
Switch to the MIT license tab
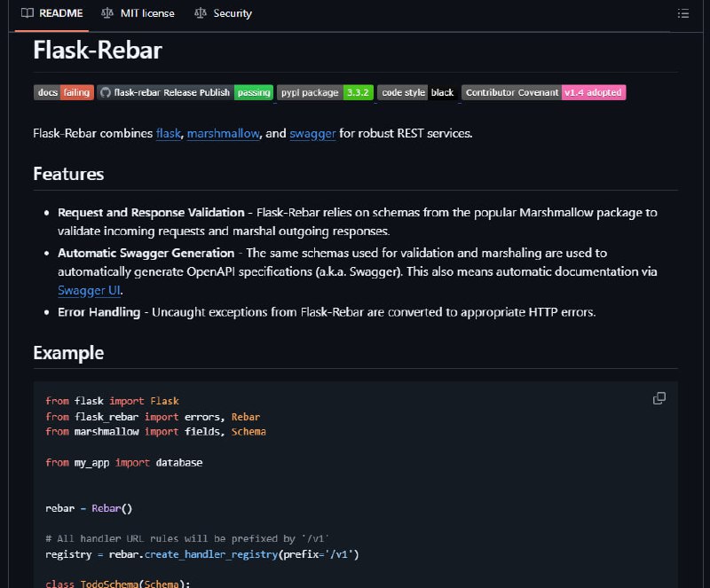(x=138, y=13)
